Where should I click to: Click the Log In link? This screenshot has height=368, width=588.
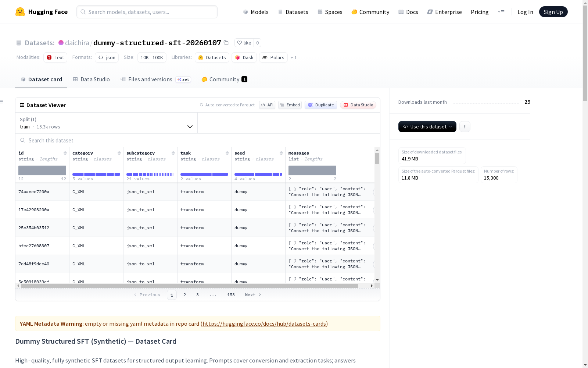525,12
